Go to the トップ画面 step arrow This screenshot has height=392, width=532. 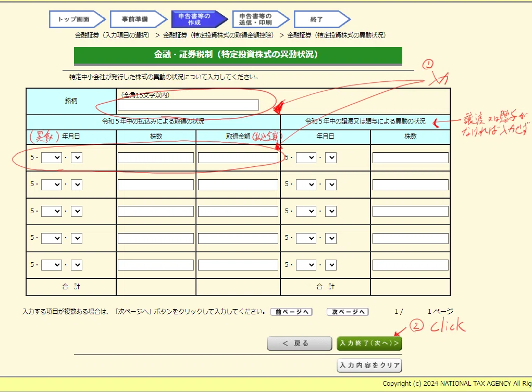[77, 19]
